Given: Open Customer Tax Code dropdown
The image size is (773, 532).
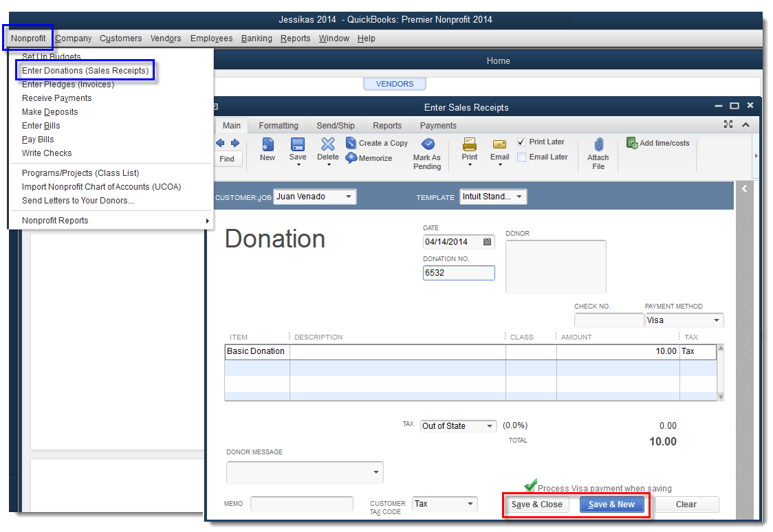Looking at the screenshot, I should [x=470, y=503].
